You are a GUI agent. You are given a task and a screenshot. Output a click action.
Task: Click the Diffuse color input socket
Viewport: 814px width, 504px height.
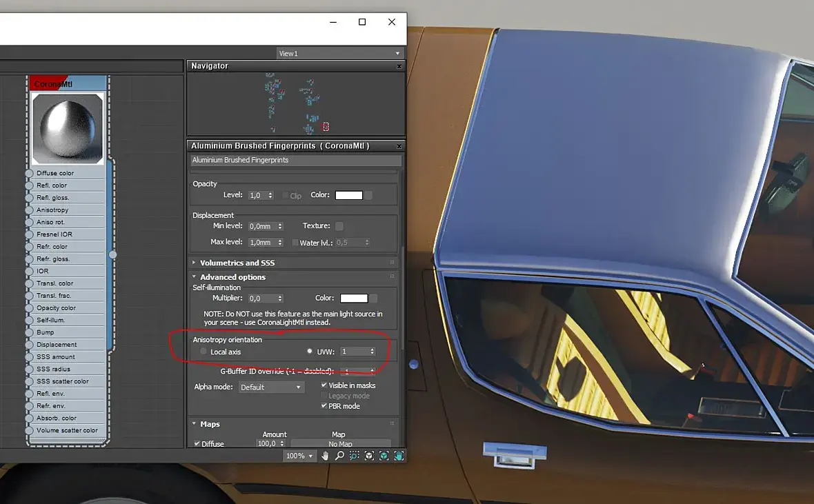29,173
